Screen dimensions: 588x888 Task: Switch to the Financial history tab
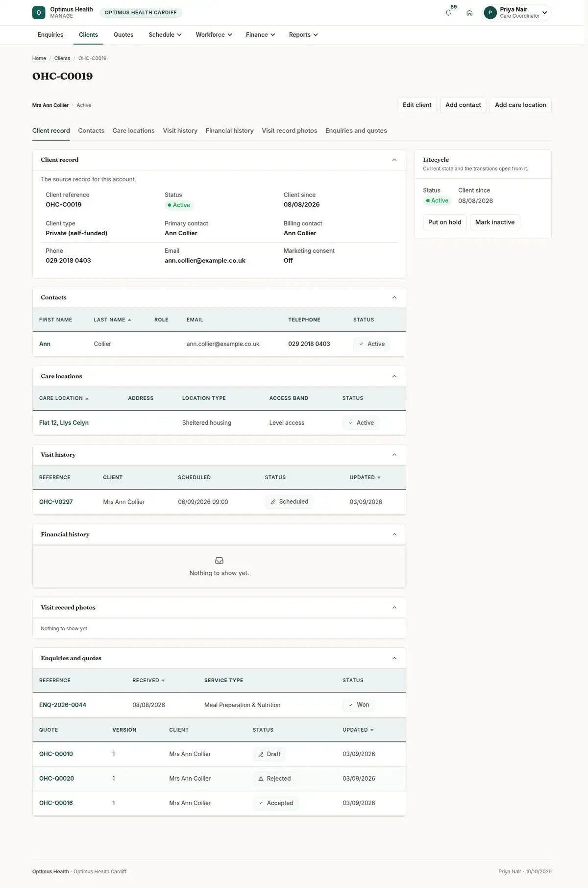point(230,131)
